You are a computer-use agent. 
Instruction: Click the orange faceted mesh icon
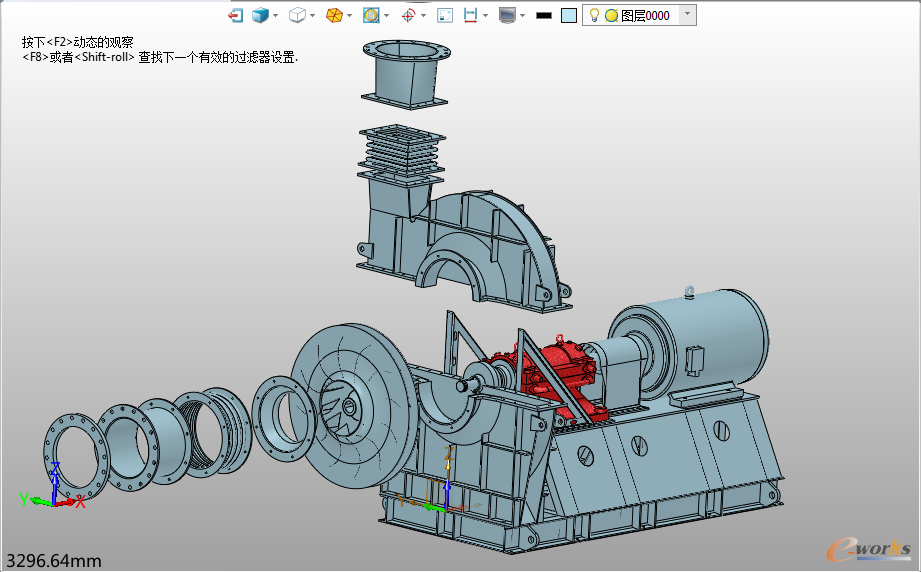334,15
